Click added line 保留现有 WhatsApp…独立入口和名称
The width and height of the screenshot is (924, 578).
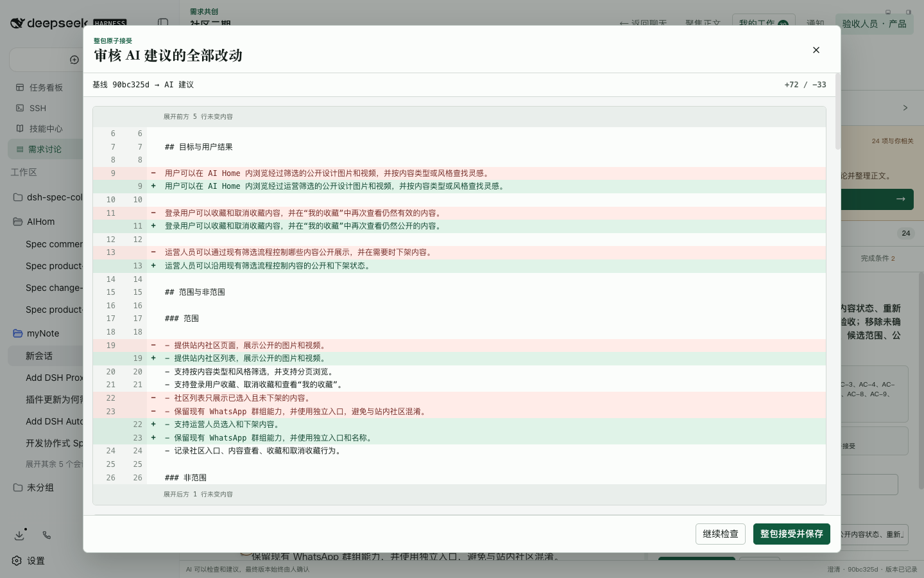459,438
